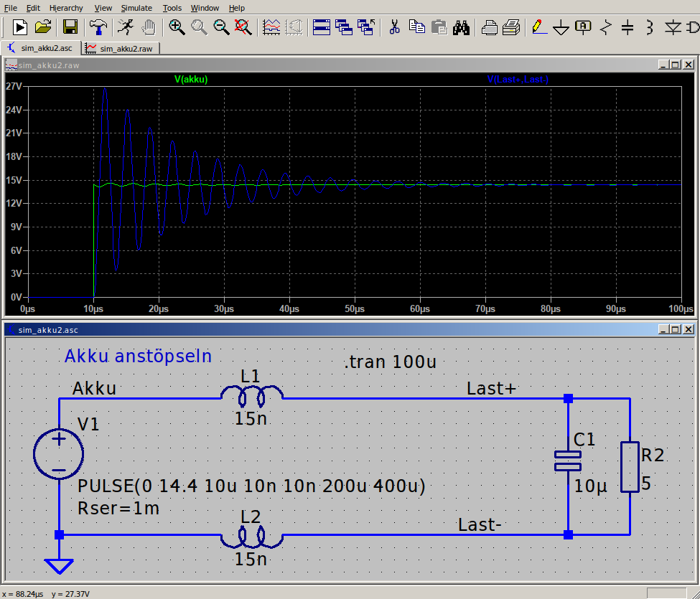Image resolution: width=700 pixels, height=599 pixels.
Task: Select the Draw Wire pencil tool
Action: (539, 27)
